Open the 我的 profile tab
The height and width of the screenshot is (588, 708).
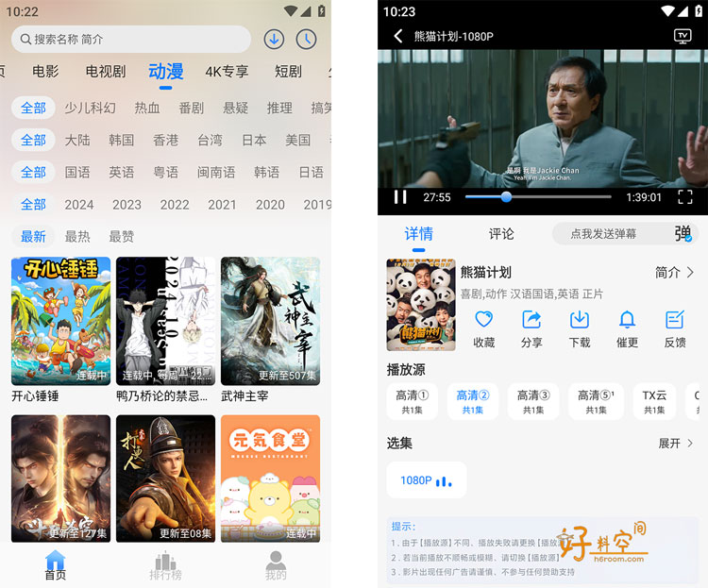coord(276,565)
